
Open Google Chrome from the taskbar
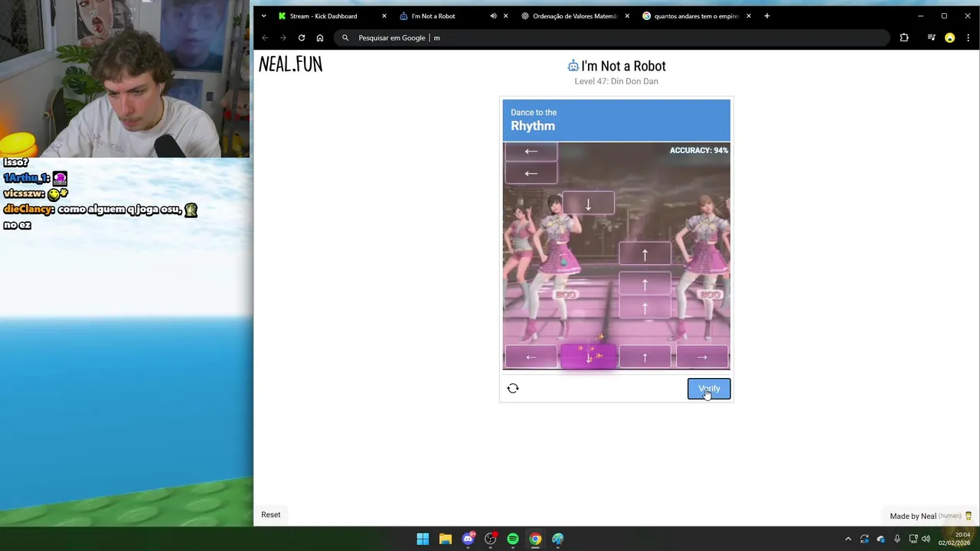[x=535, y=539]
